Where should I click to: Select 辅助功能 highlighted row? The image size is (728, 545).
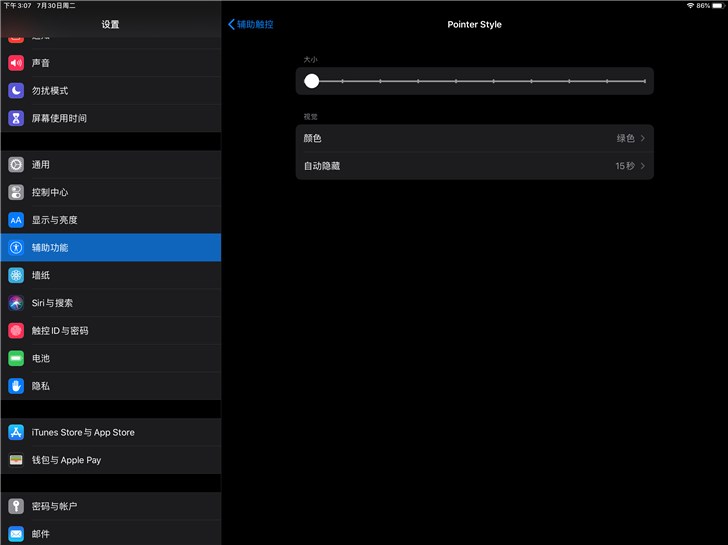110,247
